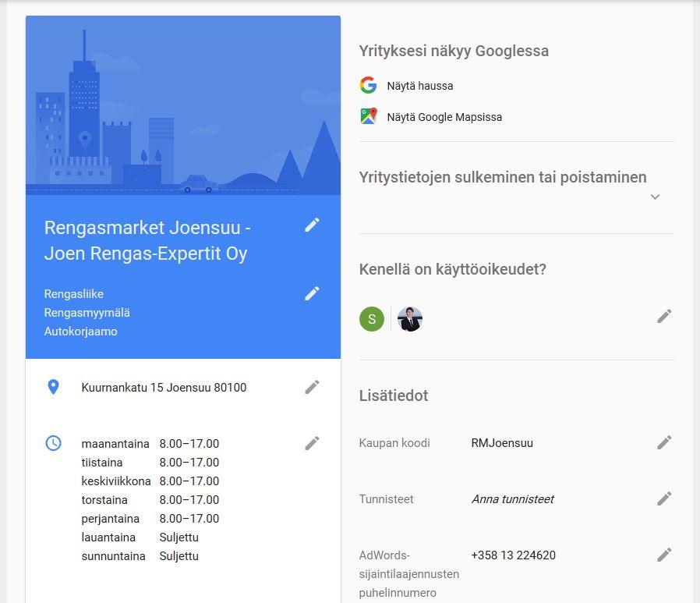This screenshot has height=603, width=700.
Task: Click lauantaina Suljettu row
Action: click(x=140, y=537)
